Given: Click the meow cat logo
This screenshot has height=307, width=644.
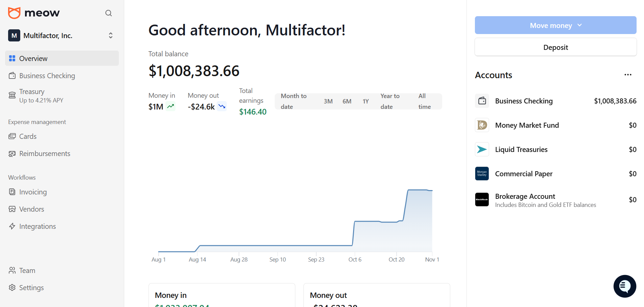Looking at the screenshot, I should (x=14, y=13).
